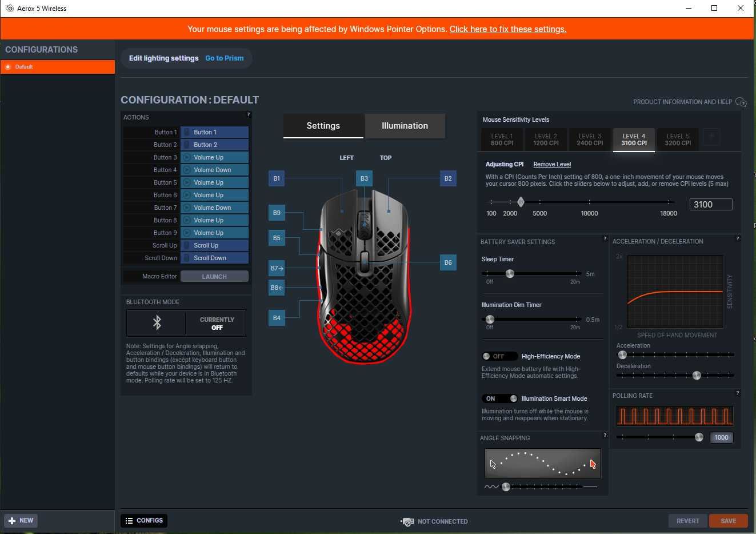Launch the Macro Editor

214,277
